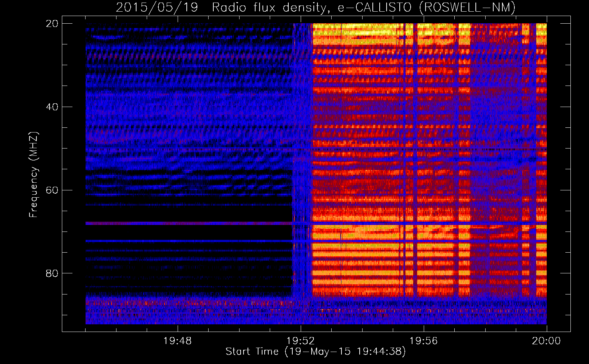Click the '19:56' time tick label
The width and height of the screenshot is (589, 364).
[x=424, y=341]
